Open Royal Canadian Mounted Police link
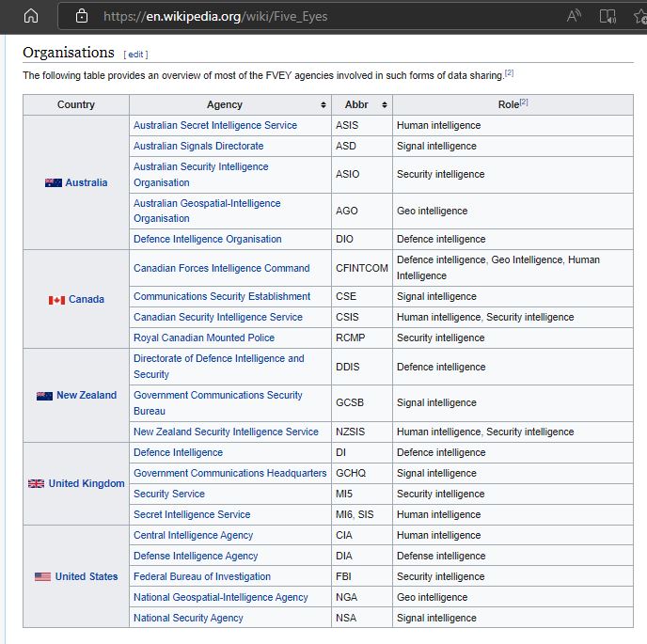The width and height of the screenshot is (647, 644). (204, 338)
